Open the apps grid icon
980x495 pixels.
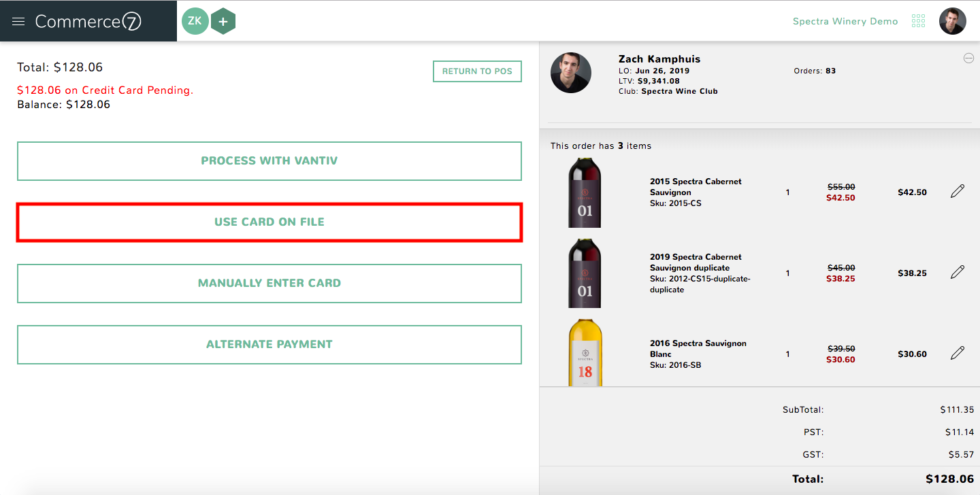click(x=918, y=21)
